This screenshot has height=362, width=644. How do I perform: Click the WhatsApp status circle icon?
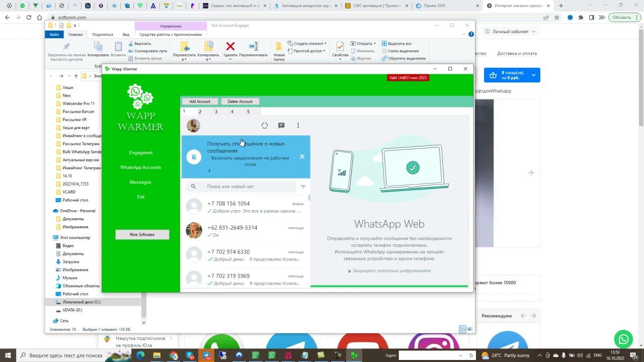tap(265, 126)
